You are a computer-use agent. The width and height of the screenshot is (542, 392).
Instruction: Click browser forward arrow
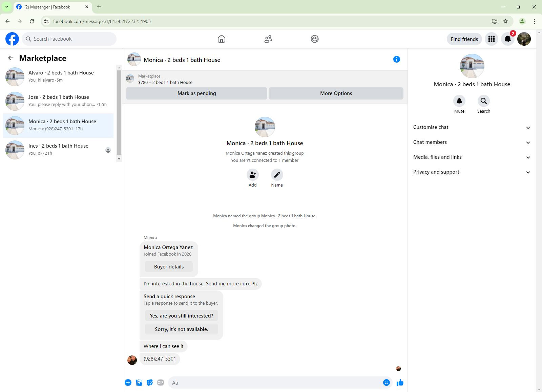[x=20, y=21]
